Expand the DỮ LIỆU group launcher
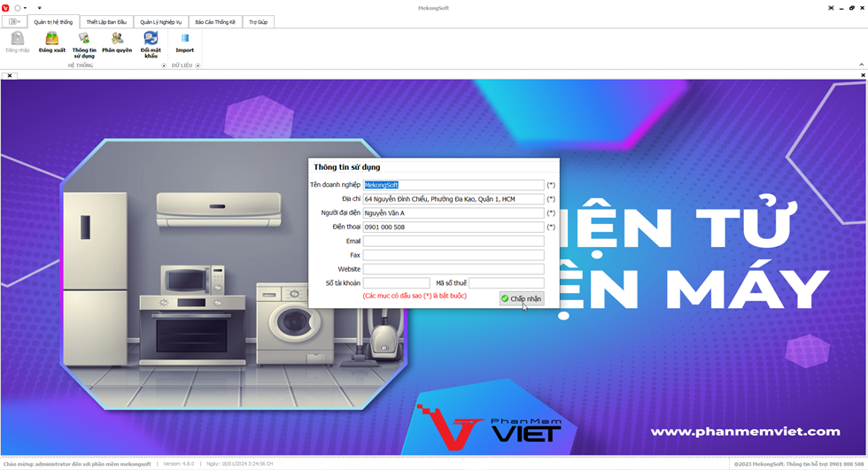Screen dimensions: 868x470 coord(198,65)
